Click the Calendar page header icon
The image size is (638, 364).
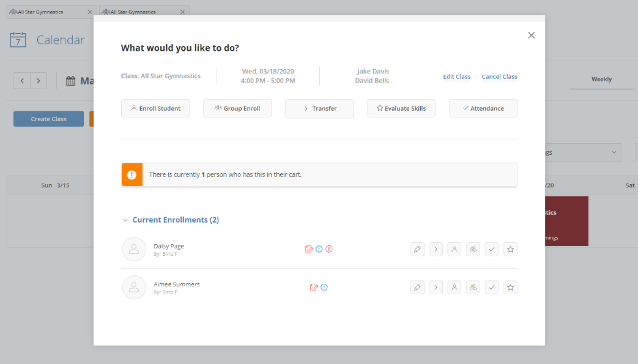click(18, 40)
